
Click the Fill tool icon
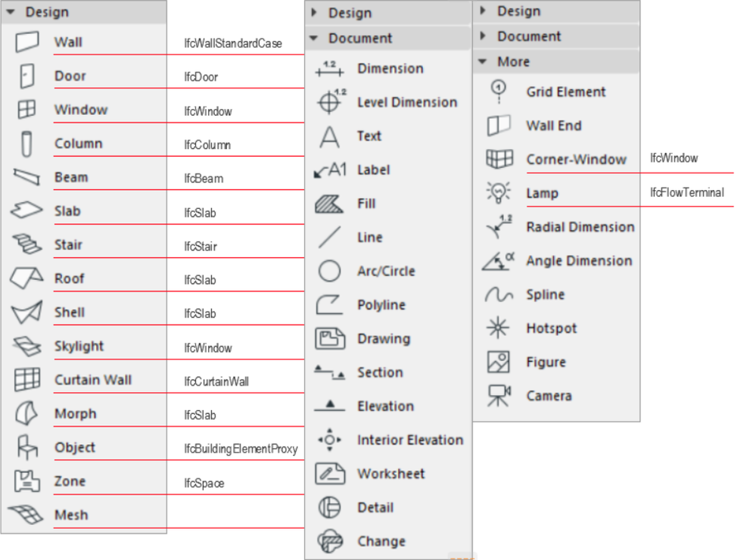tap(330, 204)
